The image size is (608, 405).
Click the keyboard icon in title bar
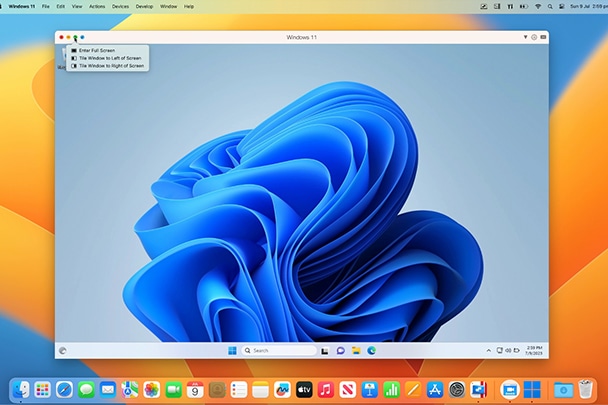pos(543,37)
